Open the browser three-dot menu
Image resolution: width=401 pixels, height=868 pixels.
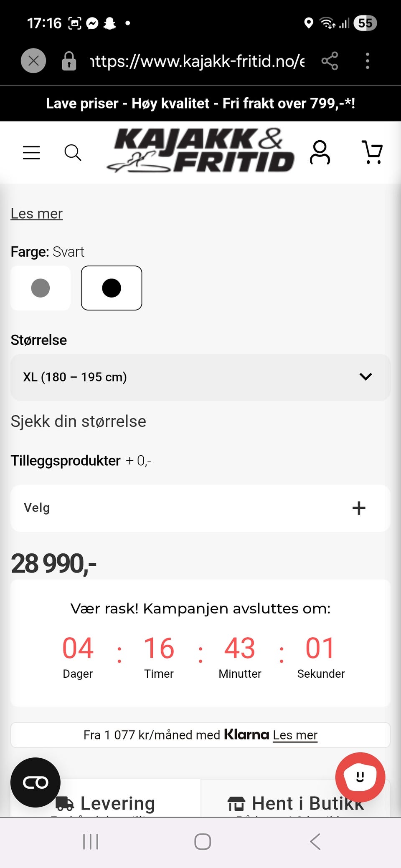click(x=368, y=61)
